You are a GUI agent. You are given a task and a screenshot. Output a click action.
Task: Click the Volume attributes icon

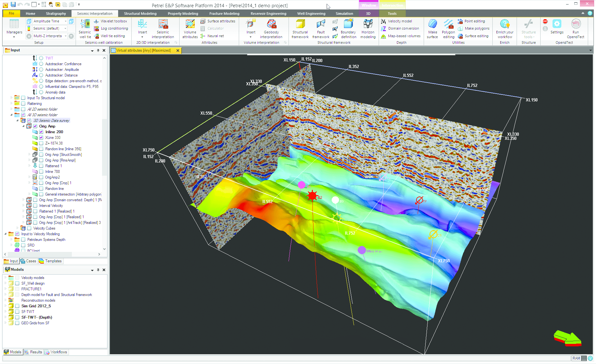pos(190,29)
